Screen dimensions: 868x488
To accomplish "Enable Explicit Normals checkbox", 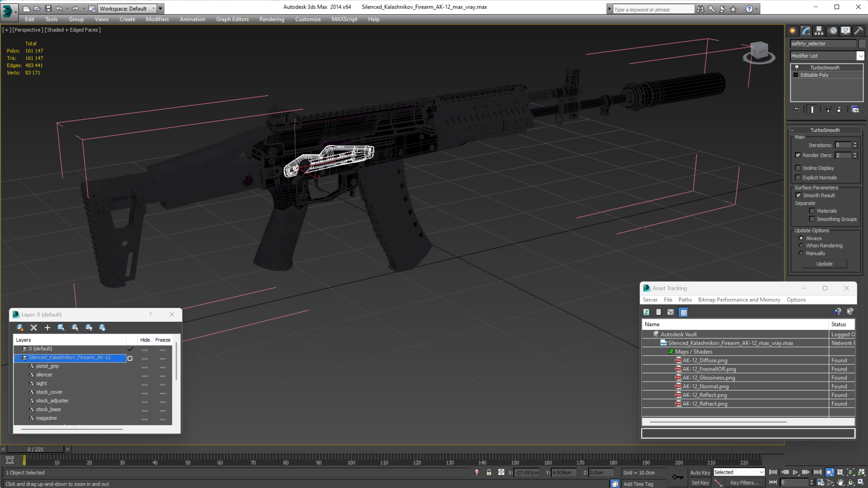I will coord(798,178).
